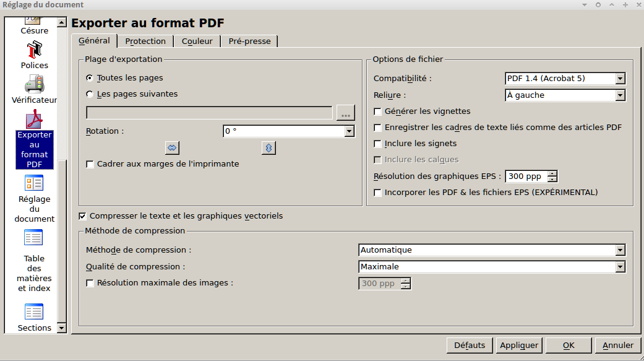Click the page range browse button
Viewport: 644px width, 361px height.
[x=345, y=113]
